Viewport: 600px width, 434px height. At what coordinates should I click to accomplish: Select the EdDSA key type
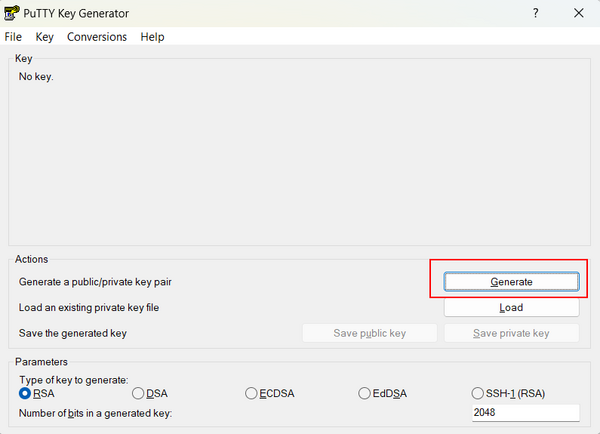pos(383,393)
